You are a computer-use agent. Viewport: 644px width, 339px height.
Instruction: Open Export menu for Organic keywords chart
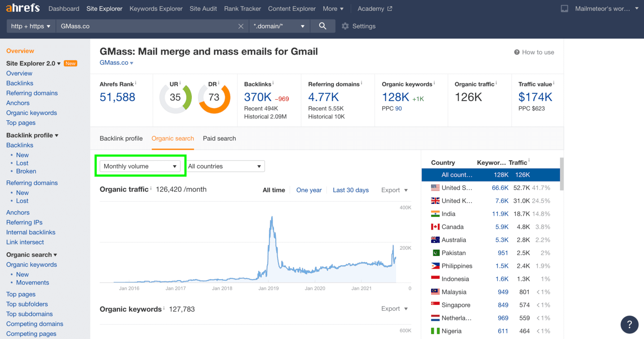[x=395, y=308]
